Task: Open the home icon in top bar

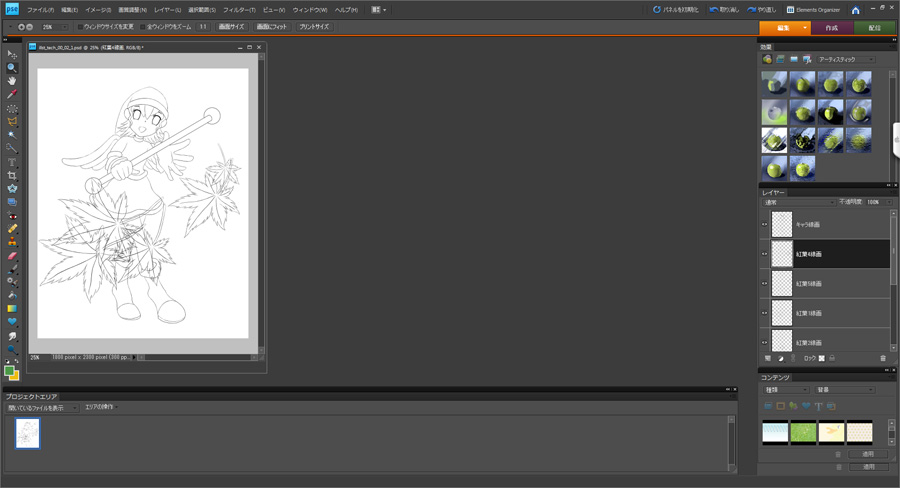Action: (x=855, y=10)
